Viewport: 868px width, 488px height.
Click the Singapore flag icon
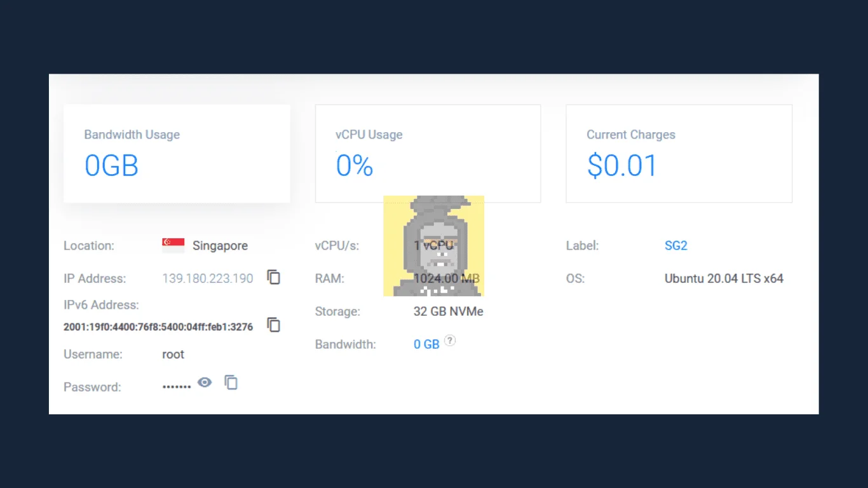point(173,246)
